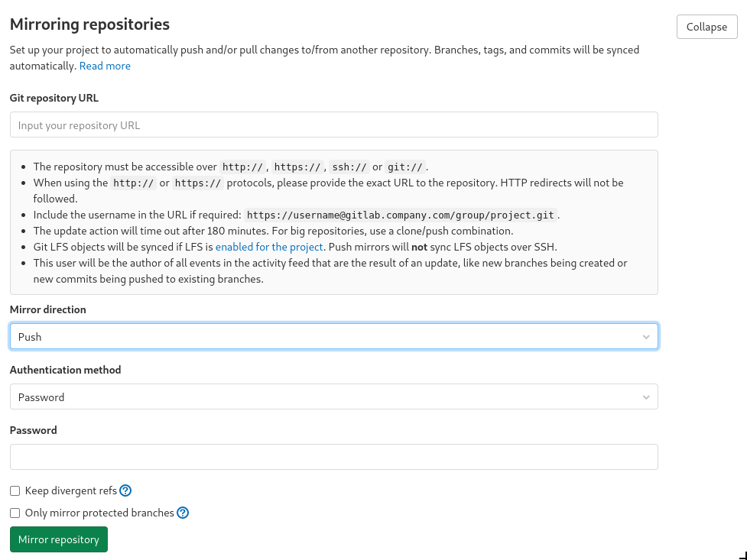The height and width of the screenshot is (560, 747).
Task: Click the Mirror repository button
Action: (x=58, y=539)
